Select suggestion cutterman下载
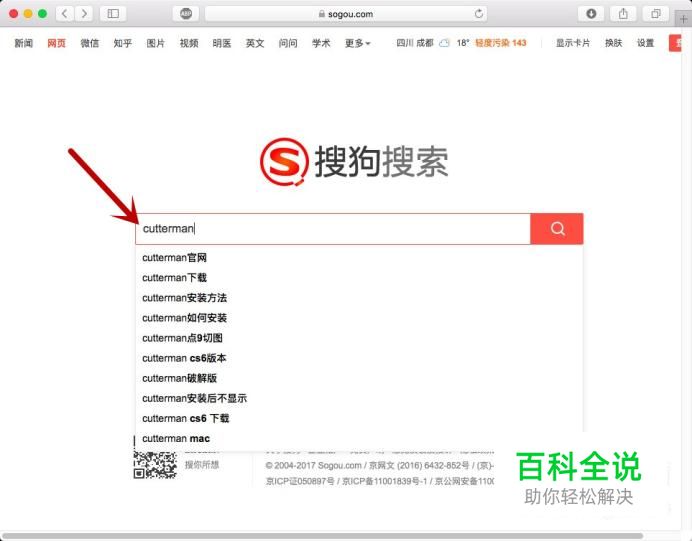The image size is (692, 541). [359, 278]
